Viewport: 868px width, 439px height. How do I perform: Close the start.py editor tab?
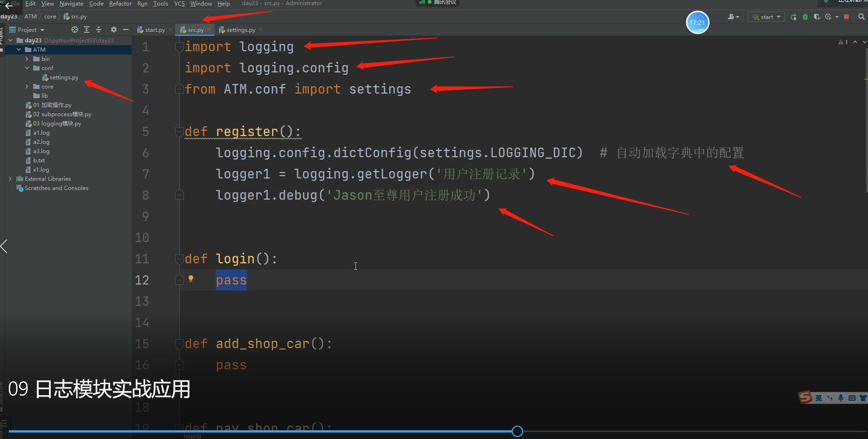click(x=170, y=30)
